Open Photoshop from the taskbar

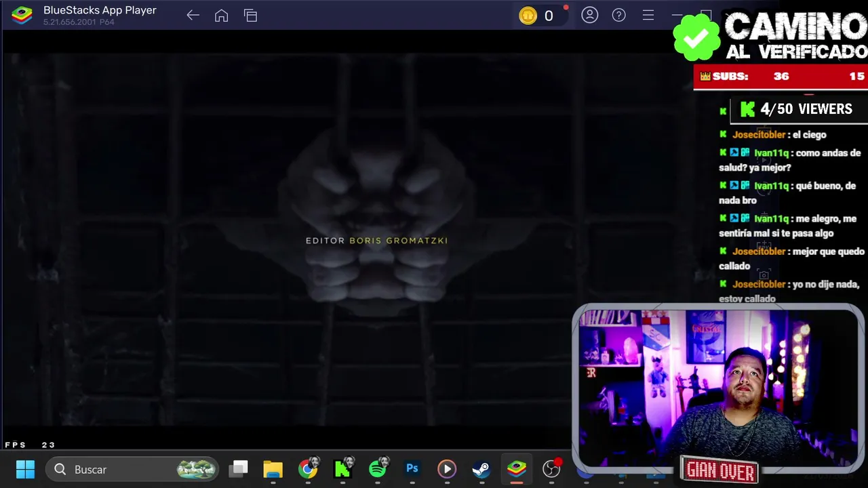click(x=412, y=468)
